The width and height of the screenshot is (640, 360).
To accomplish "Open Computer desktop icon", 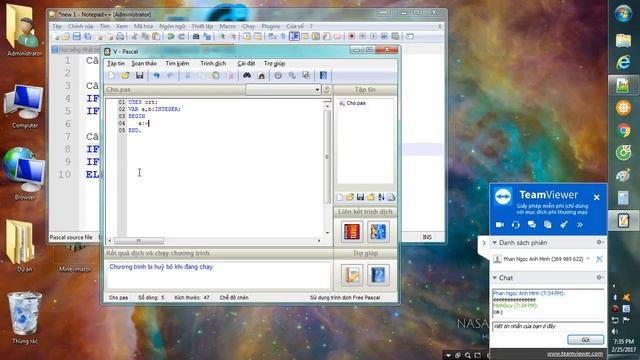I will pos(24,106).
